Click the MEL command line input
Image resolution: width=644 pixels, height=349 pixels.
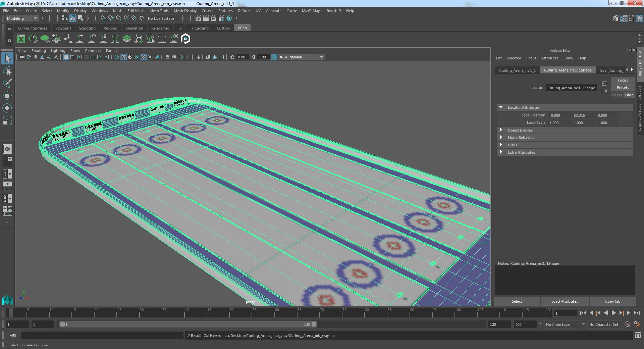click(x=102, y=335)
